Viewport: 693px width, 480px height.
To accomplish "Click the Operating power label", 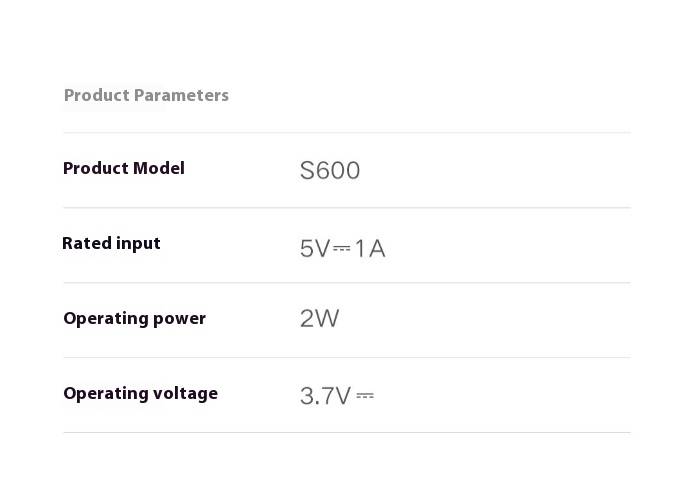I will click(x=134, y=319).
